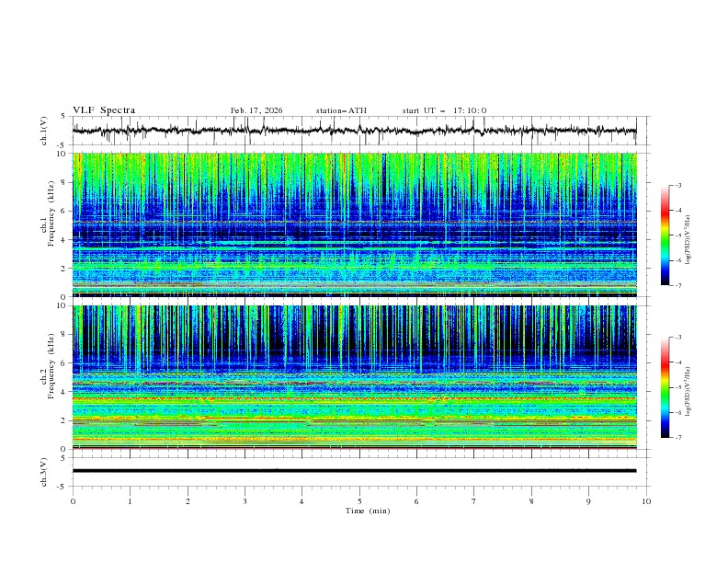The image size is (728, 563).
Task: Click the '-3' value on ch.1 color scale
Action: click(678, 185)
